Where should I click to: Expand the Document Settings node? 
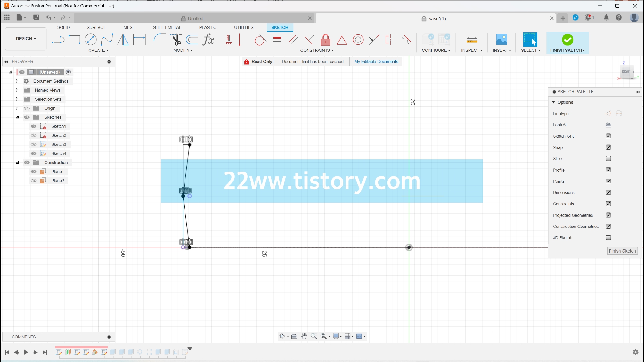17,81
